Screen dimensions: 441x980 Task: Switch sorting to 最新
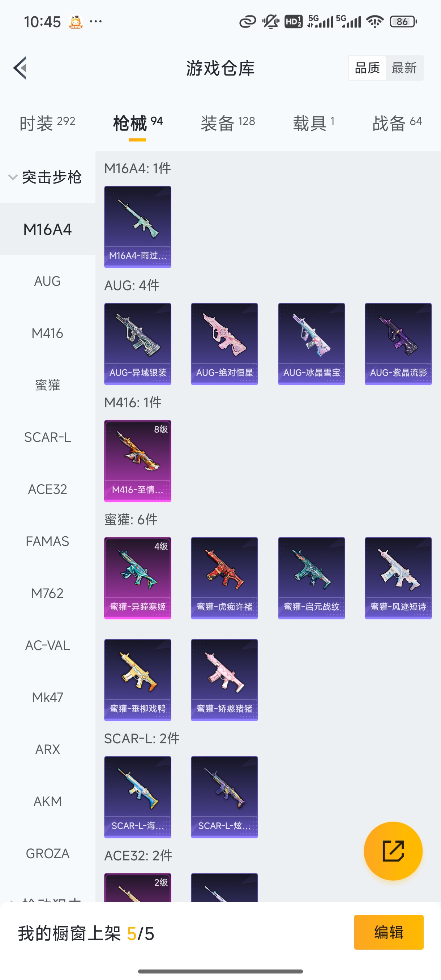click(404, 68)
